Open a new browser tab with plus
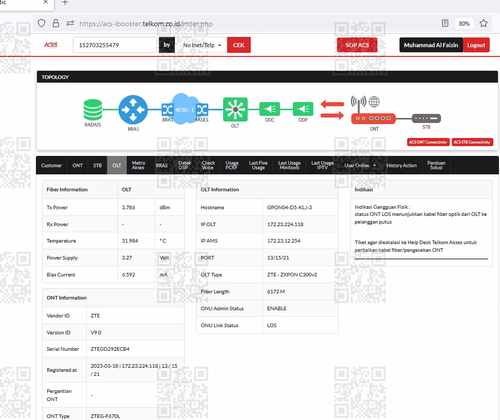 tap(65, 3)
